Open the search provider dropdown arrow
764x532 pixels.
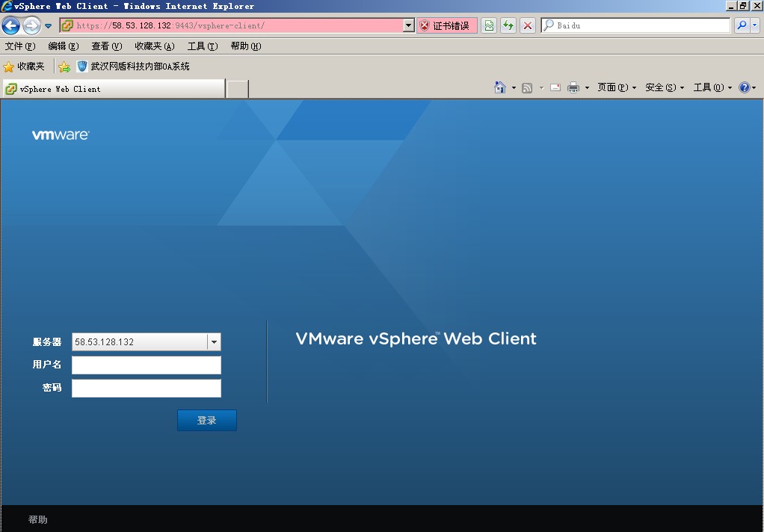pyautogui.click(x=754, y=25)
